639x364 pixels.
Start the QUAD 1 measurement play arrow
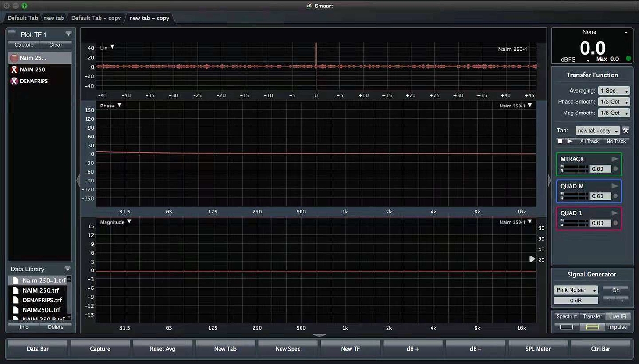615,213
